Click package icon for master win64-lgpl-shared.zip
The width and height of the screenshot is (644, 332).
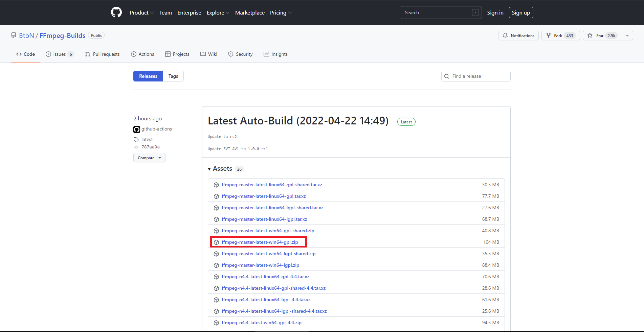pos(216,254)
